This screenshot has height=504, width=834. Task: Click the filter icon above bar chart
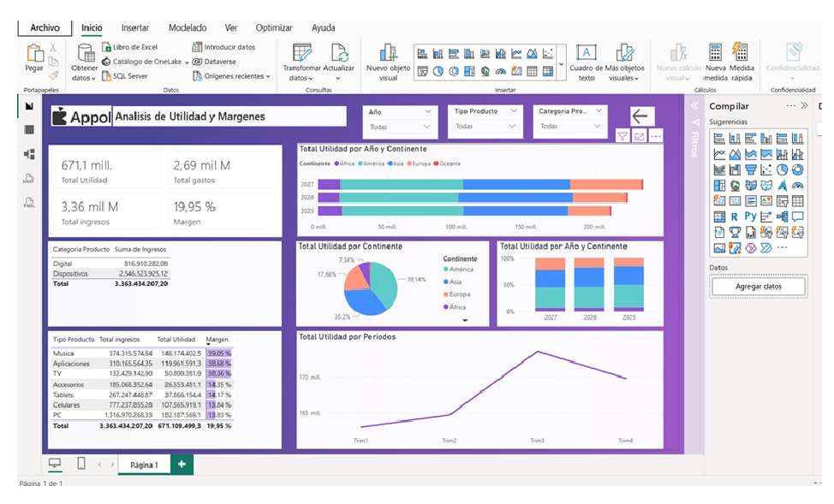[623, 136]
